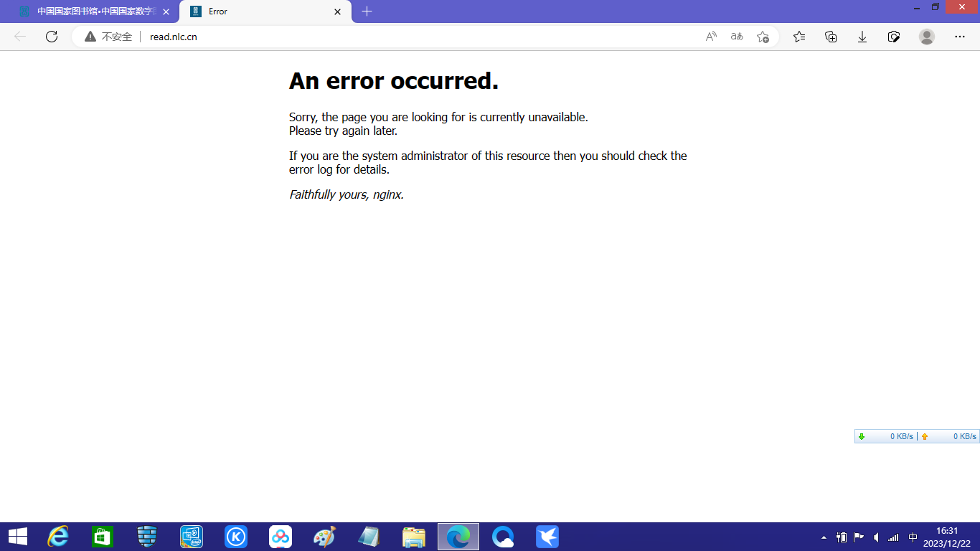Click the browser essentials heart icon

(894, 37)
